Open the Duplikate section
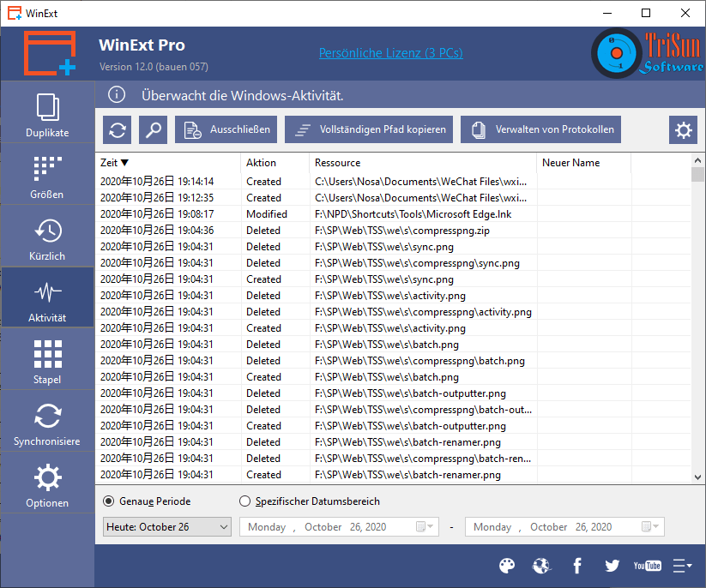This screenshot has height=588, width=706. pyautogui.click(x=47, y=112)
